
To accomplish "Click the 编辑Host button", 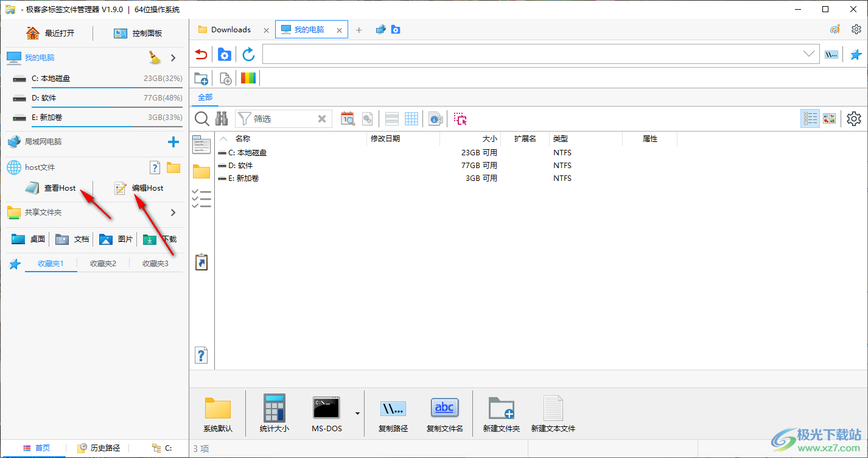I will [139, 188].
